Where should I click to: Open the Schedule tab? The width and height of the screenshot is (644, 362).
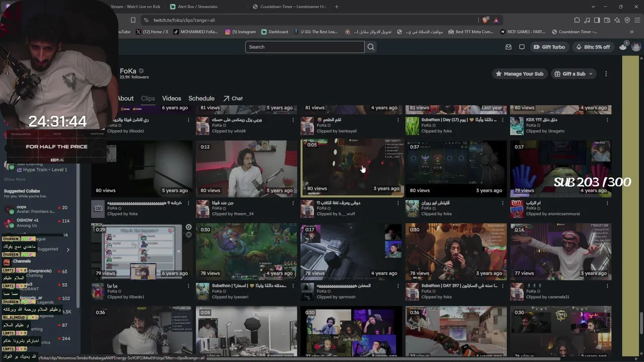point(201,99)
